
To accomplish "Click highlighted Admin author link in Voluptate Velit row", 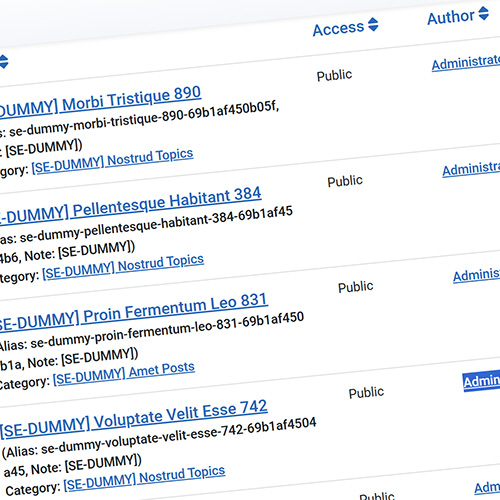I will (482, 381).
